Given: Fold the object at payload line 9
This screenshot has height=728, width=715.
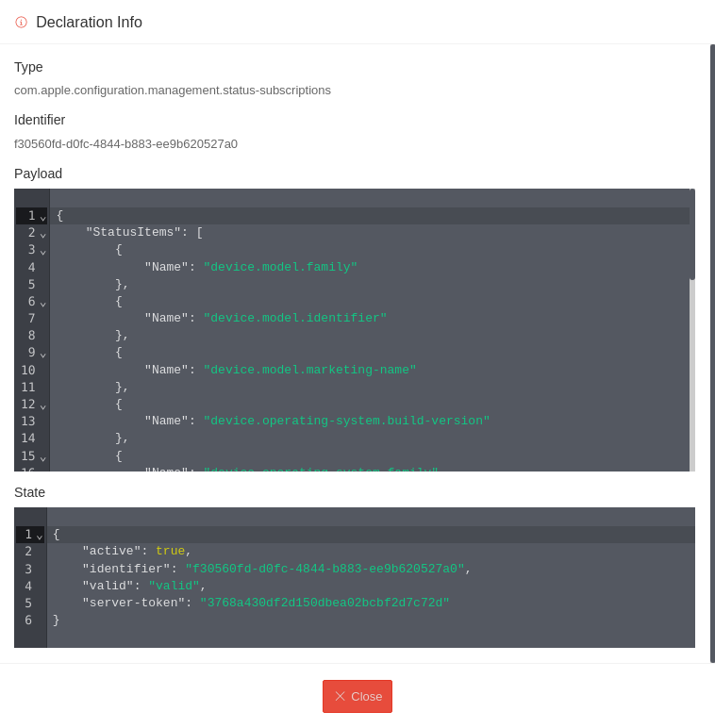Looking at the screenshot, I should tap(43, 353).
